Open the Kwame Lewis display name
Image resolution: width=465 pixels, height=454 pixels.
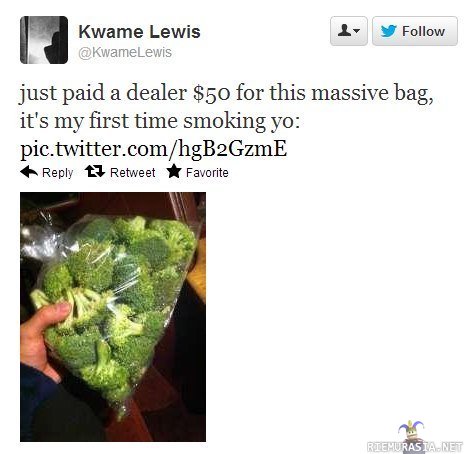[x=139, y=32]
